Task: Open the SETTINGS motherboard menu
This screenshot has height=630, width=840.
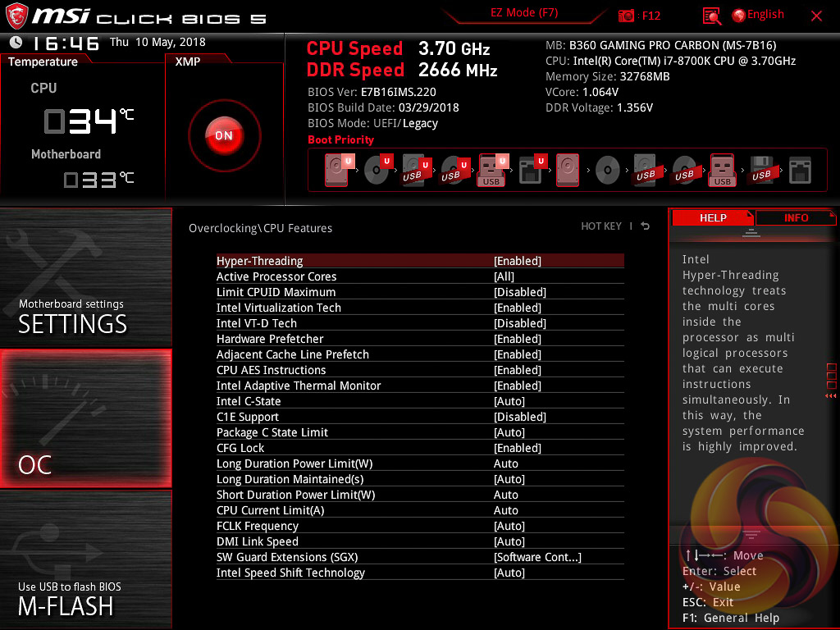Action: 85,277
